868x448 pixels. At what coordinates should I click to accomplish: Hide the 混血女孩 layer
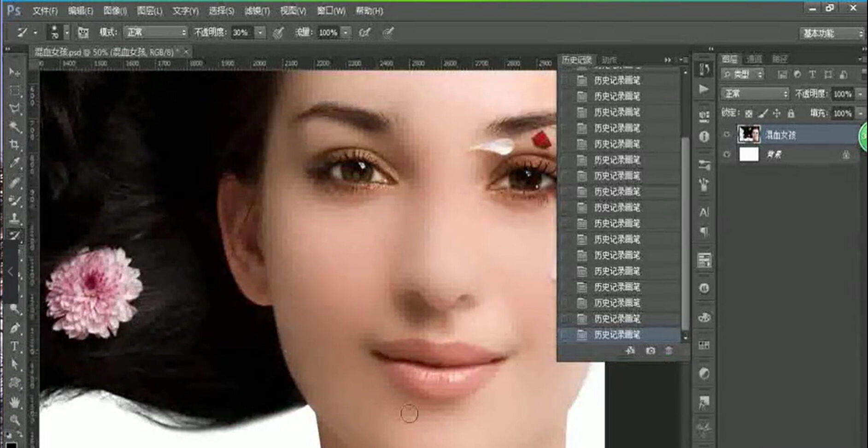point(727,135)
